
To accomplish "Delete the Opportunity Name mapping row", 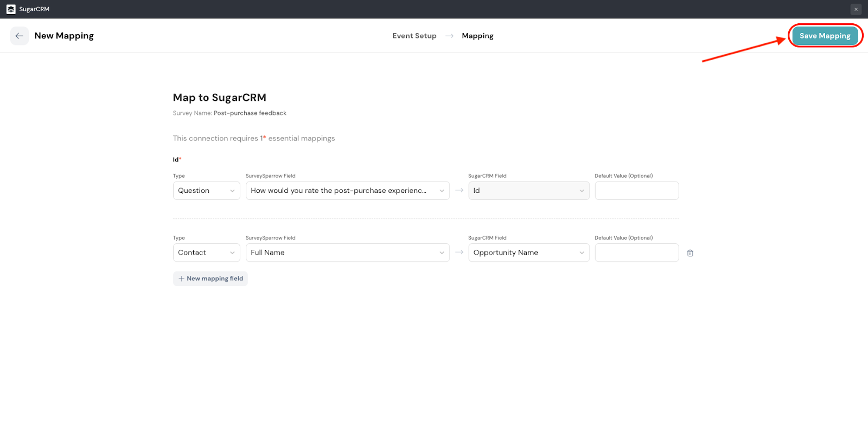I will [x=690, y=253].
